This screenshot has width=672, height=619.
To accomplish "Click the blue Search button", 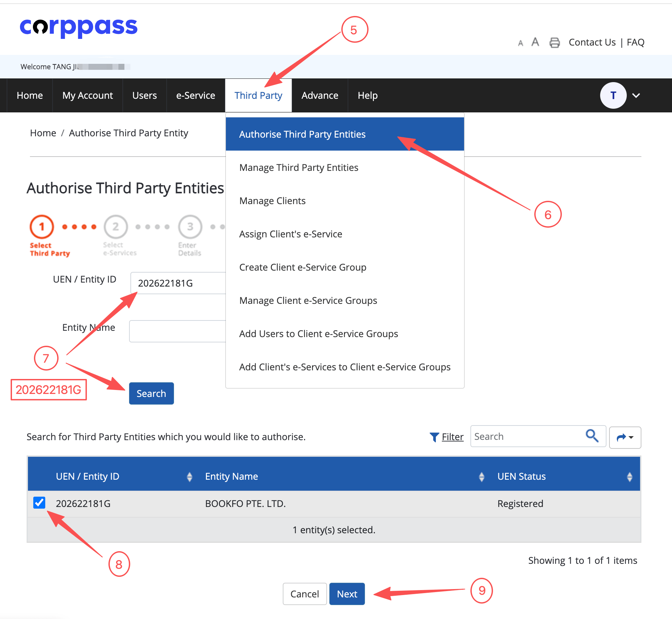I will tap(151, 393).
